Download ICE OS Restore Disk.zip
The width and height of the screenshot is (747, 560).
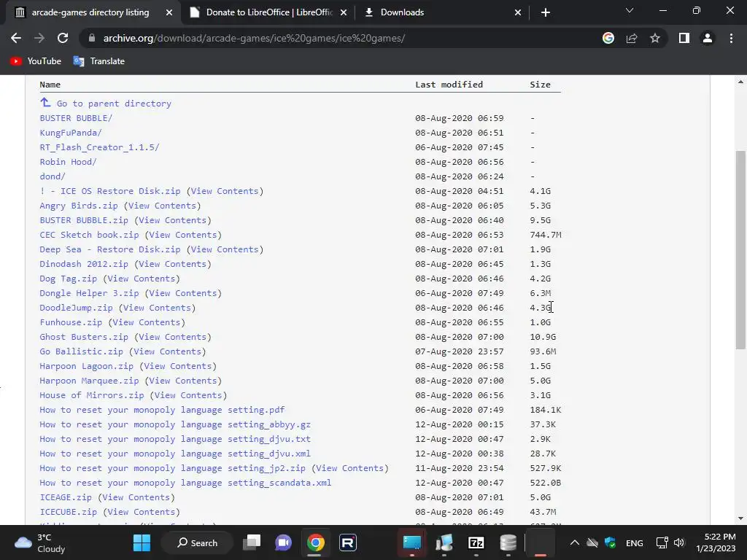[x=110, y=191]
